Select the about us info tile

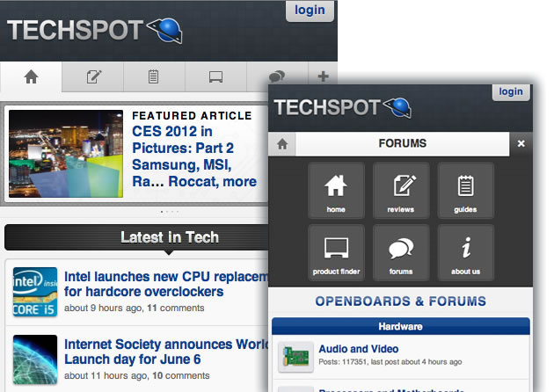465,253
